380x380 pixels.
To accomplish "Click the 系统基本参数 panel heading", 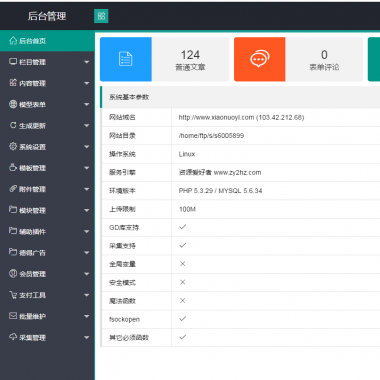I will (x=129, y=97).
